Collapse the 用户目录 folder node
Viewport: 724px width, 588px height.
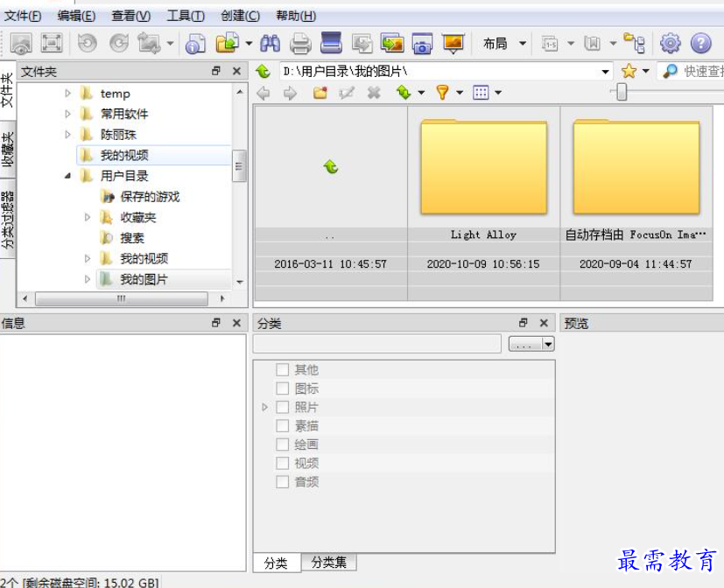(68, 176)
